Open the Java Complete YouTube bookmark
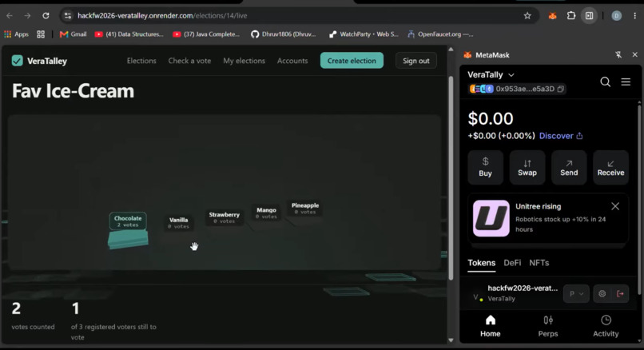This screenshot has height=350, width=644. pos(206,34)
